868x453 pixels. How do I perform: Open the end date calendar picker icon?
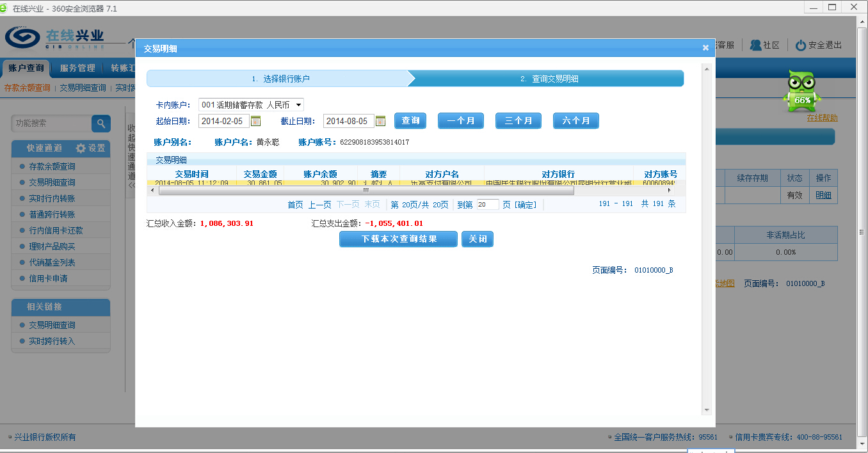coord(380,121)
